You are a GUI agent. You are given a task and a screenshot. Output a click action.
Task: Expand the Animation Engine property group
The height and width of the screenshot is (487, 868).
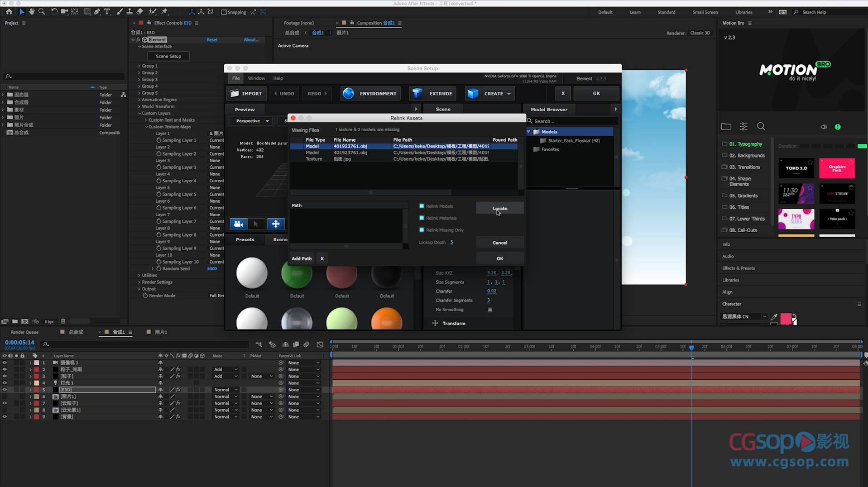139,100
